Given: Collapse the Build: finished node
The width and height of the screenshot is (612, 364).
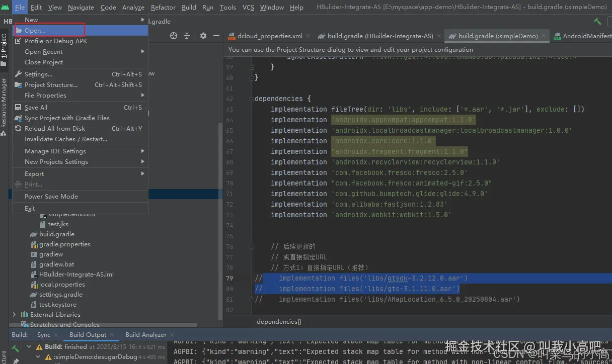Looking at the screenshot, I should 29,347.
